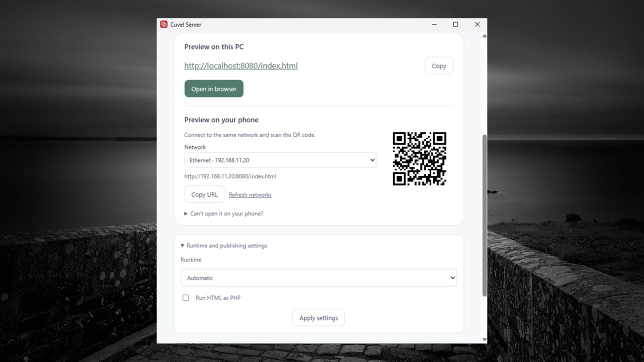The width and height of the screenshot is (644, 362).
Task: Open the Runtime dropdown set to Automatic
Action: [319, 278]
